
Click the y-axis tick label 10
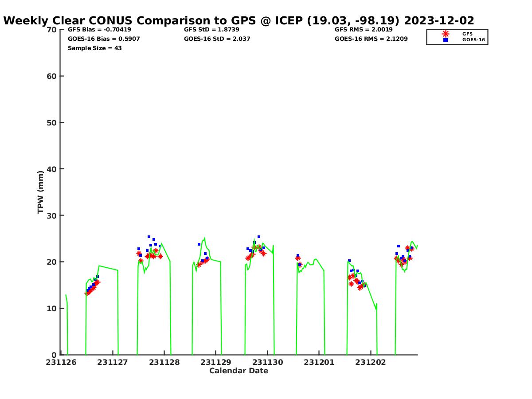click(52, 309)
